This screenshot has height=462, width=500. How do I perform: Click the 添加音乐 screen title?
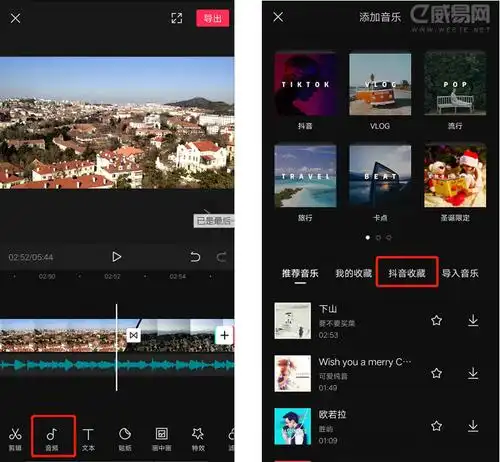(x=380, y=17)
